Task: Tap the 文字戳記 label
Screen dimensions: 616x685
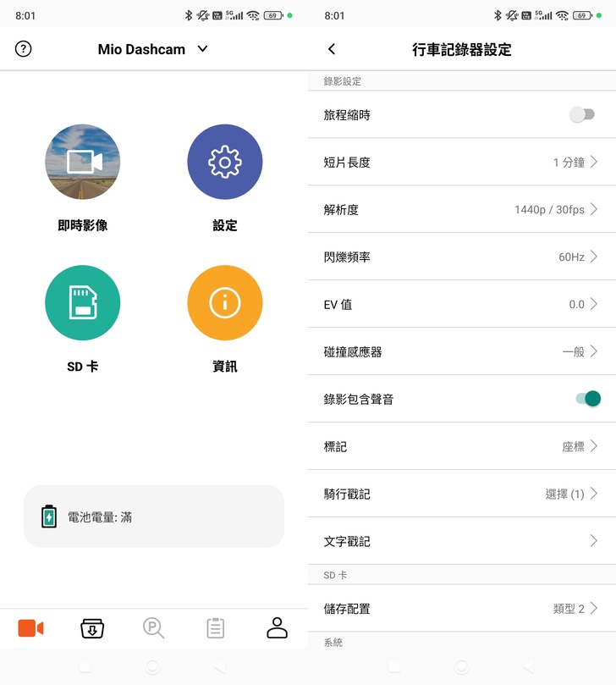Action: [x=347, y=541]
